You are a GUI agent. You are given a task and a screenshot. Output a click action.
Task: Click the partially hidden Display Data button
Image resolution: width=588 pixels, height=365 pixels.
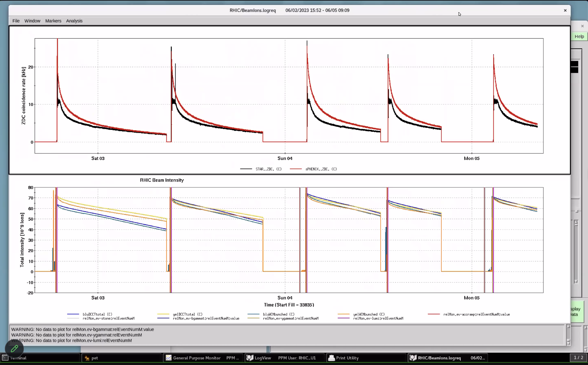point(577,311)
